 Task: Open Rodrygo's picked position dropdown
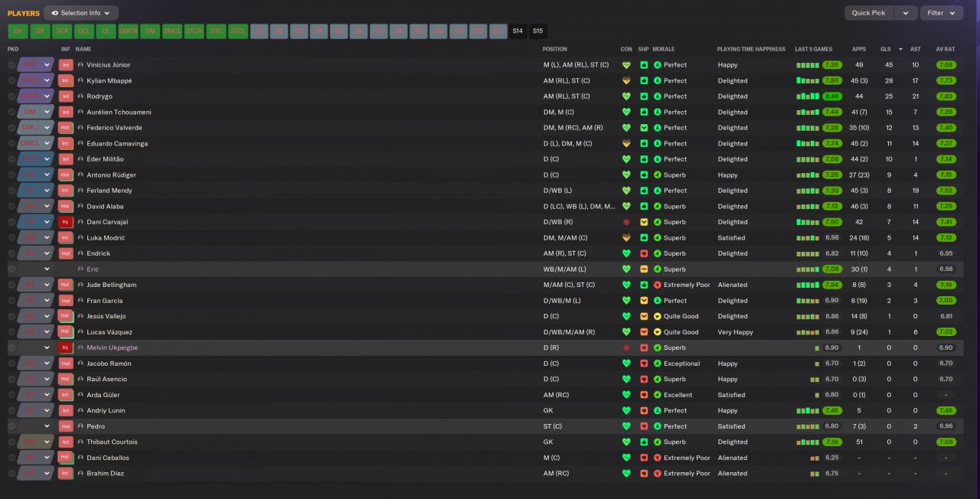tap(47, 96)
